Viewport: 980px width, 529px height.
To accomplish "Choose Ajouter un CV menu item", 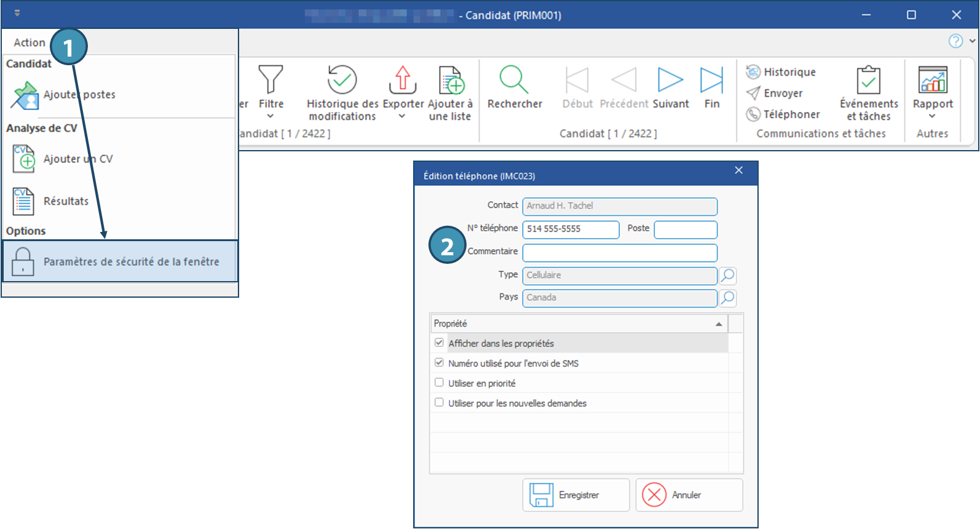I will [77, 159].
